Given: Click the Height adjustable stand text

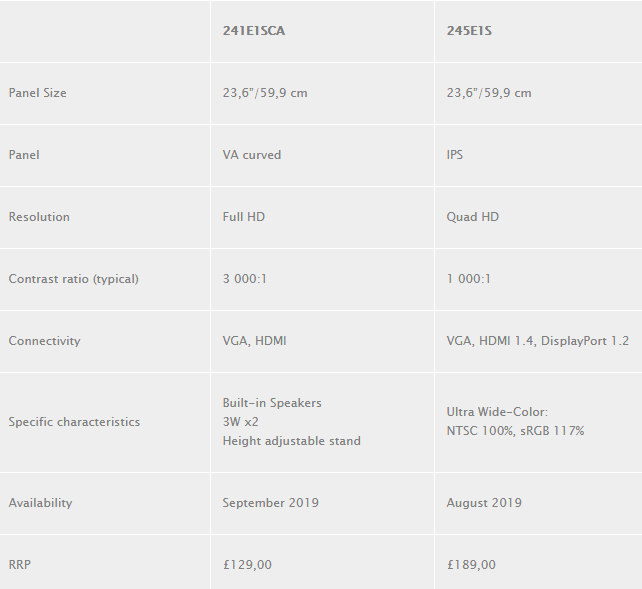Looking at the screenshot, I should point(291,441).
